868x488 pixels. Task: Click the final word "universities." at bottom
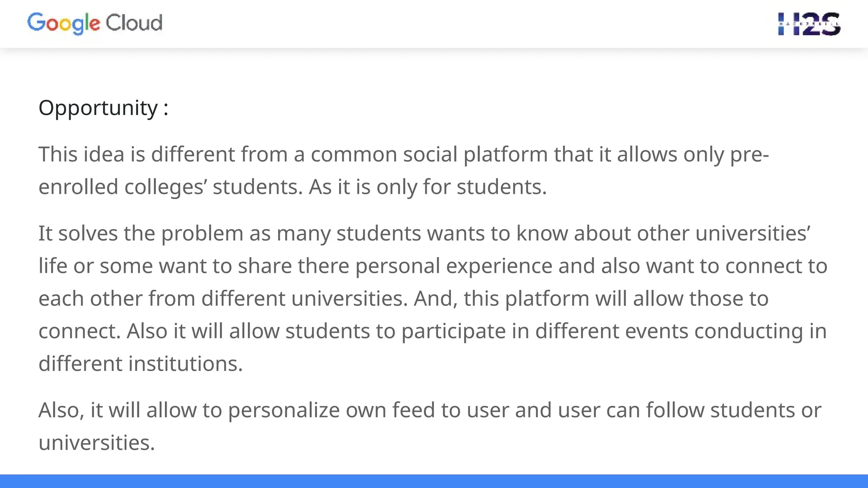click(97, 443)
